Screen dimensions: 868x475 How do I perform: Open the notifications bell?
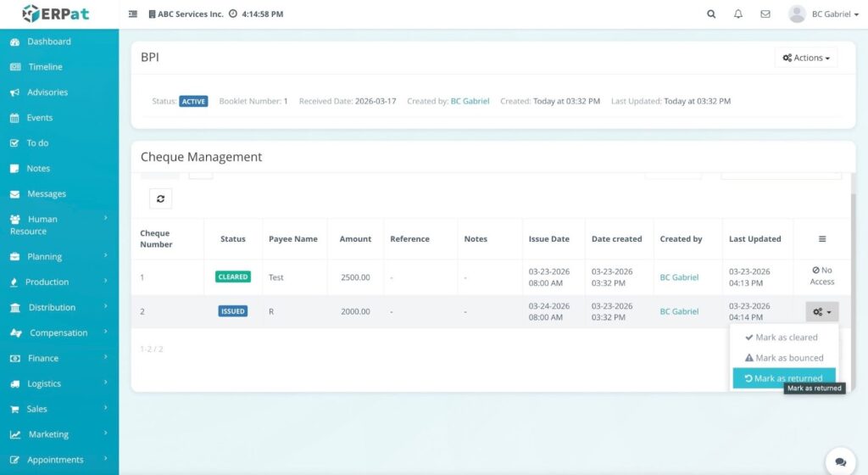(738, 14)
